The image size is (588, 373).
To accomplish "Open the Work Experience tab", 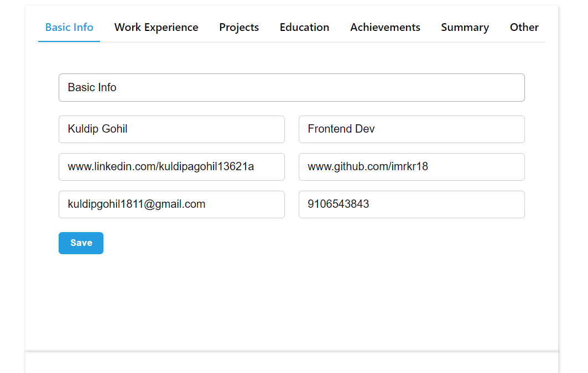I will 156,27.
